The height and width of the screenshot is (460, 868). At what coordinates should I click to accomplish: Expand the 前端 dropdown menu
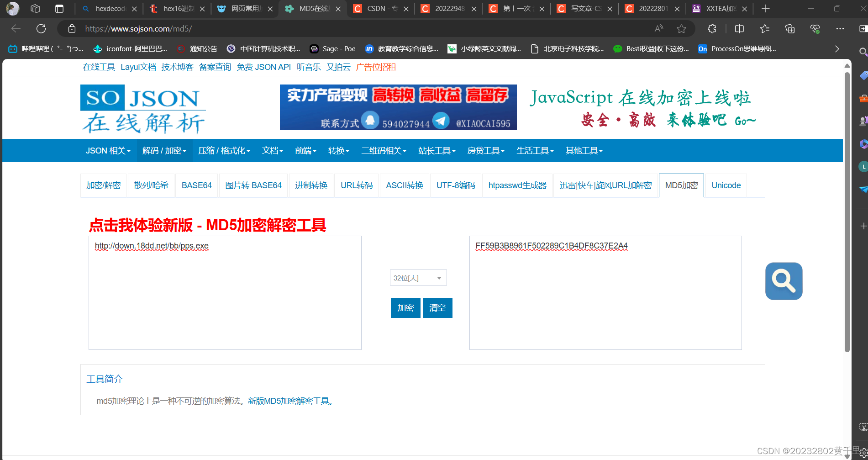305,151
